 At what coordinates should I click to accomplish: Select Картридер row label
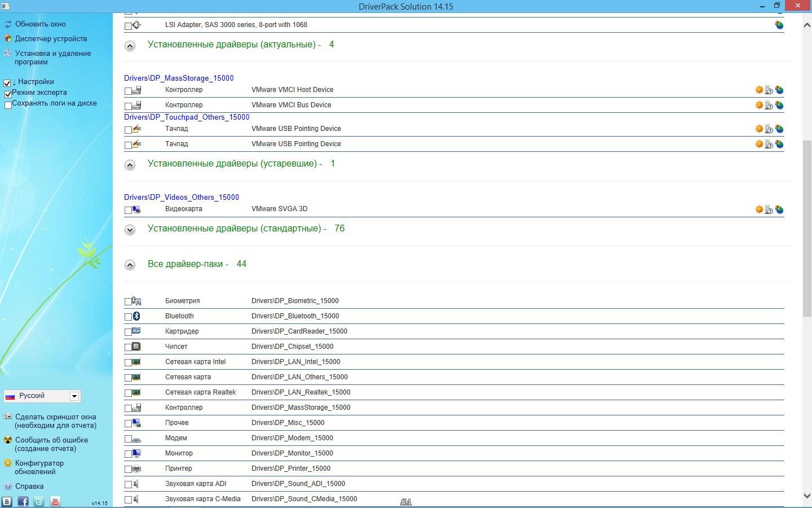pyautogui.click(x=182, y=331)
